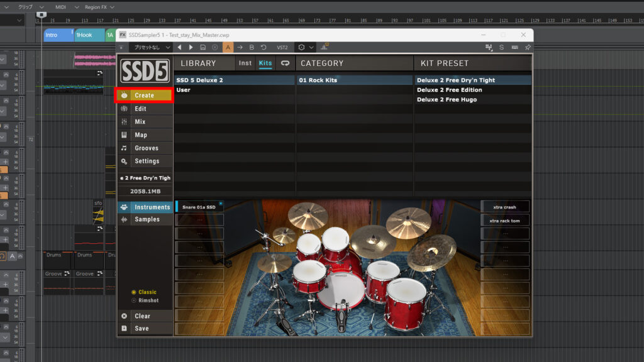Switch to the Inst library tab

245,63
